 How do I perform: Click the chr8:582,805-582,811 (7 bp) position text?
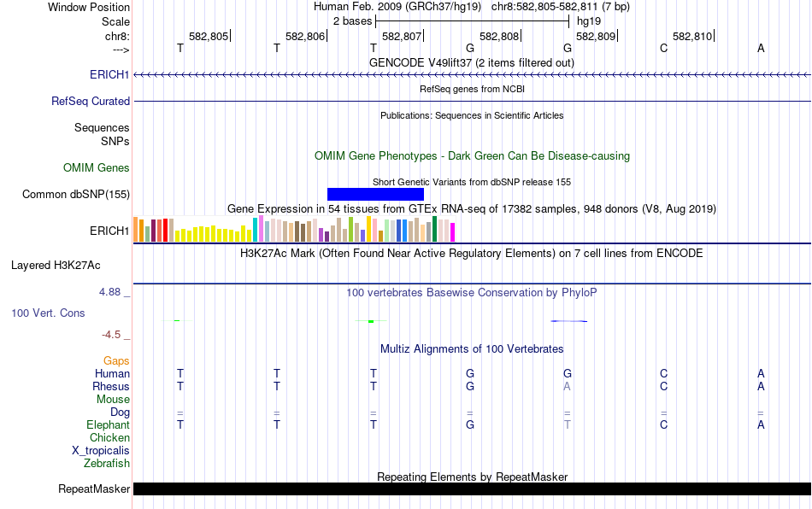point(561,7)
